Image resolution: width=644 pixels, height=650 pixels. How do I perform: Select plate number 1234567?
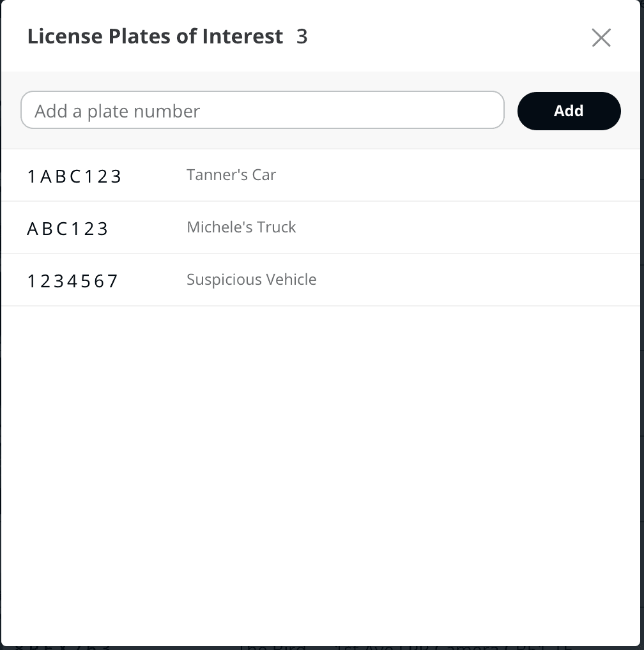(73, 281)
